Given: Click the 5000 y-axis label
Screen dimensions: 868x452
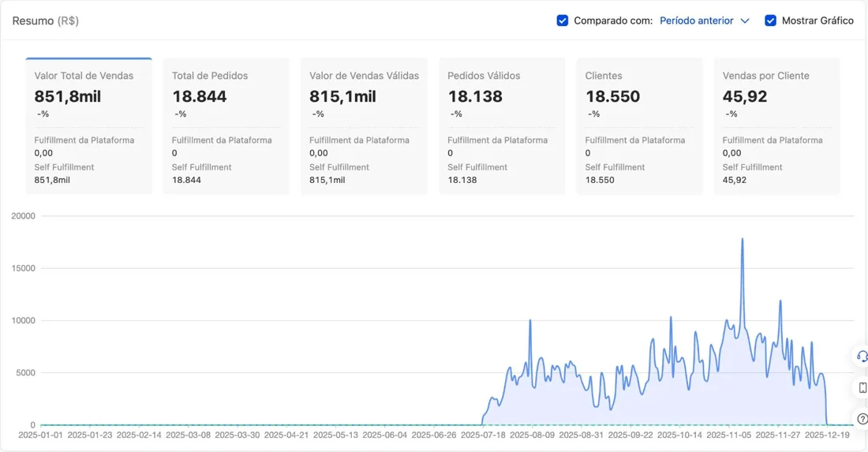Looking at the screenshot, I should pos(25,373).
